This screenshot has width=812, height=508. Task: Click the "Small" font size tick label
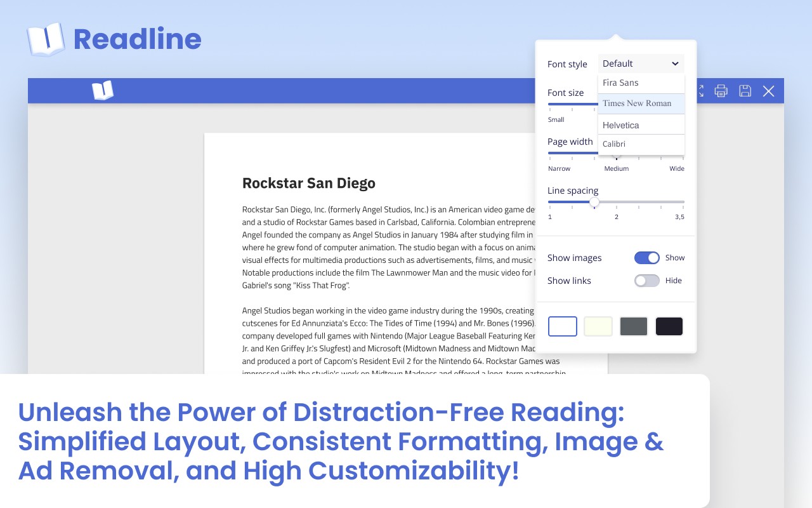[556, 119]
